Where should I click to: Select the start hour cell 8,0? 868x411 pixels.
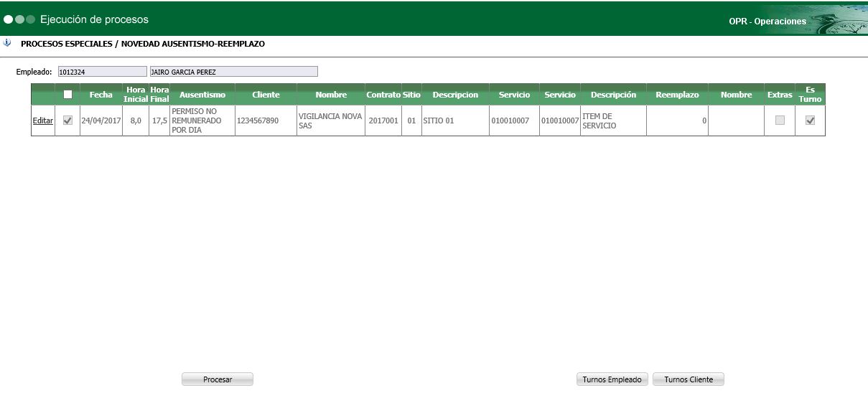tap(136, 121)
